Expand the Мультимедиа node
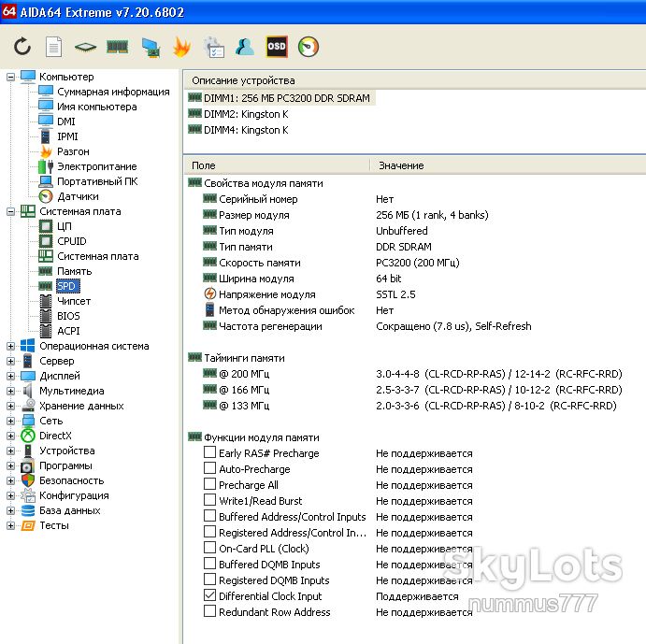This screenshot has height=644, width=646. point(10,391)
